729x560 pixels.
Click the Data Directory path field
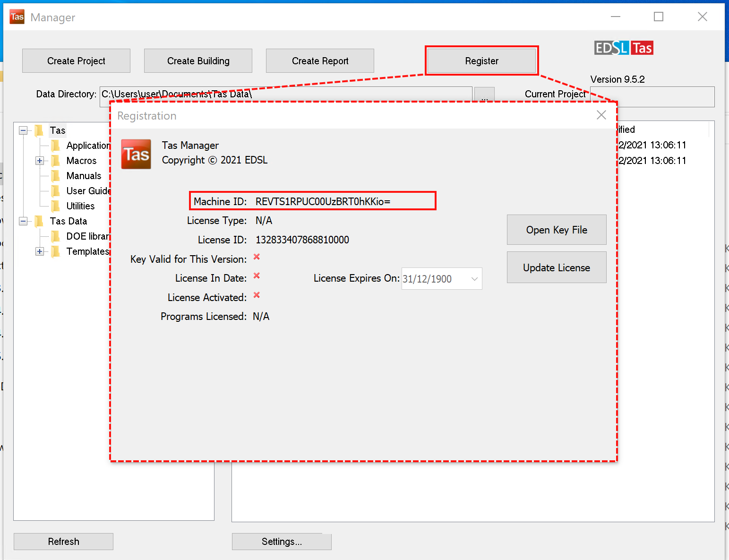tap(286, 94)
